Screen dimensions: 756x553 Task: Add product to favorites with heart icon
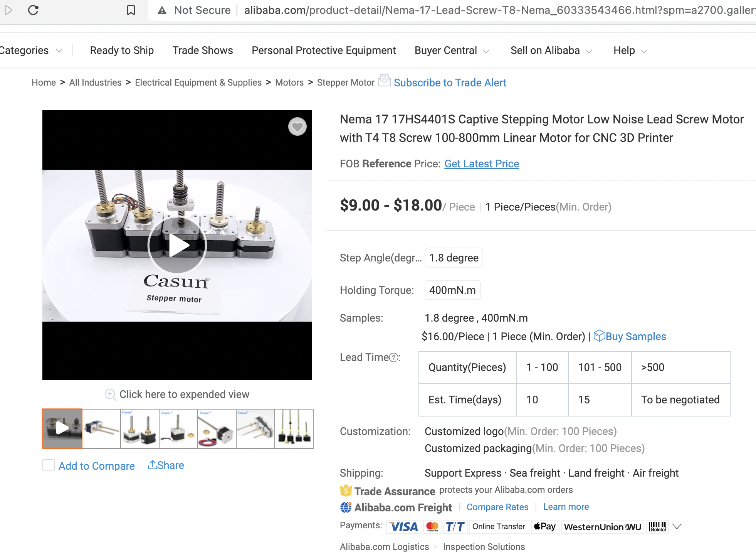pyautogui.click(x=297, y=126)
